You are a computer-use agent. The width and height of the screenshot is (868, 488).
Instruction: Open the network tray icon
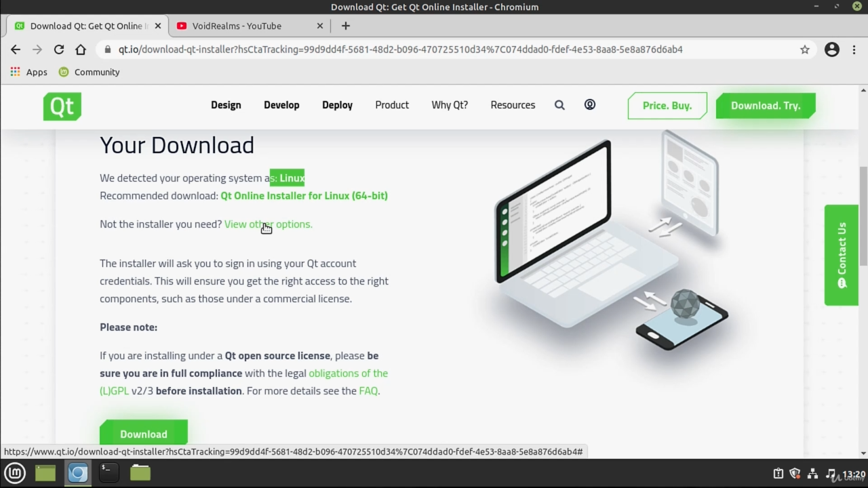pos(812,474)
